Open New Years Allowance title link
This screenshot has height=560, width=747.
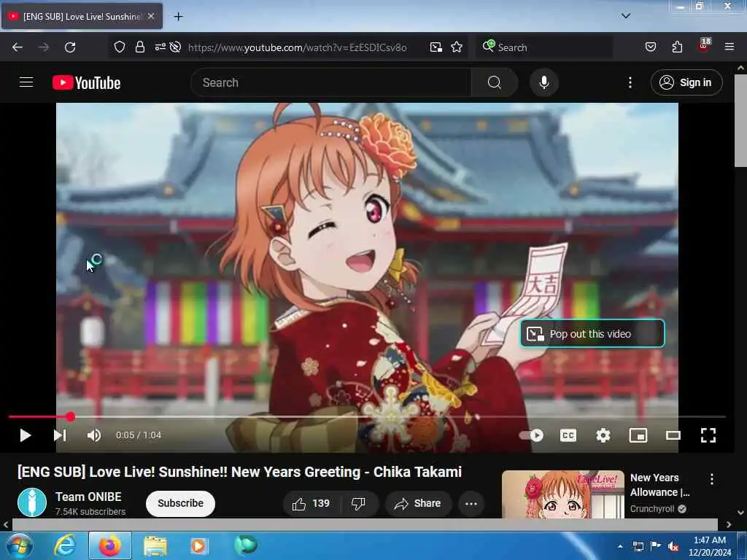pyautogui.click(x=659, y=485)
